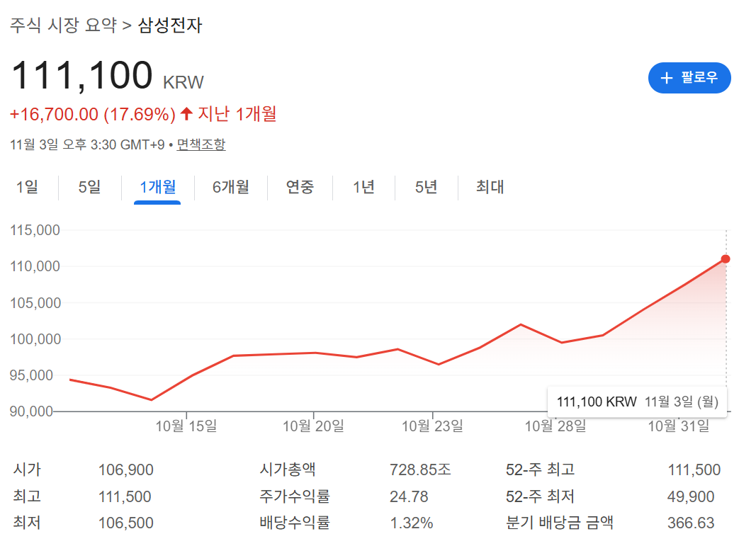
Task: Click the 주가수익률 value 24.78
Action: (409, 497)
